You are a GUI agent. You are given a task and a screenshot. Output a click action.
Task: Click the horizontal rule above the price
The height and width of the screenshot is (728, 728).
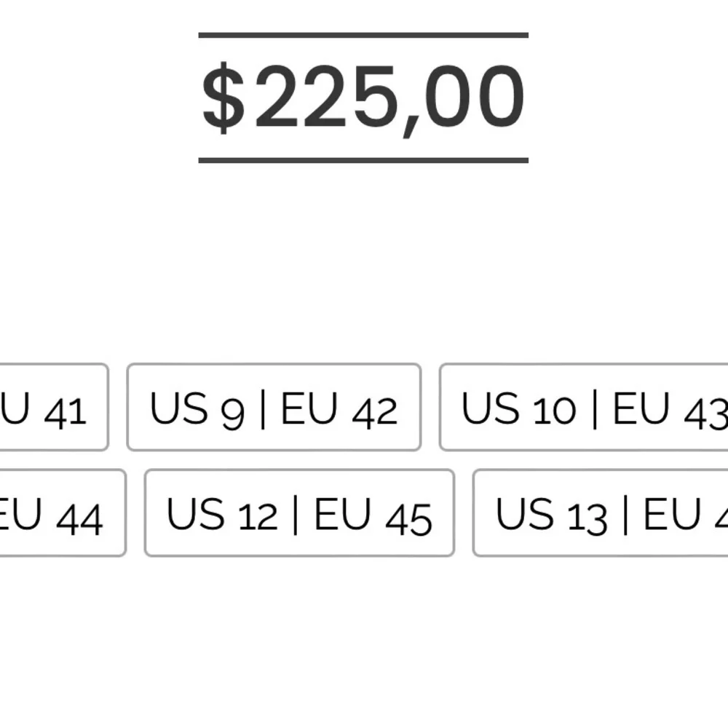(363, 35)
